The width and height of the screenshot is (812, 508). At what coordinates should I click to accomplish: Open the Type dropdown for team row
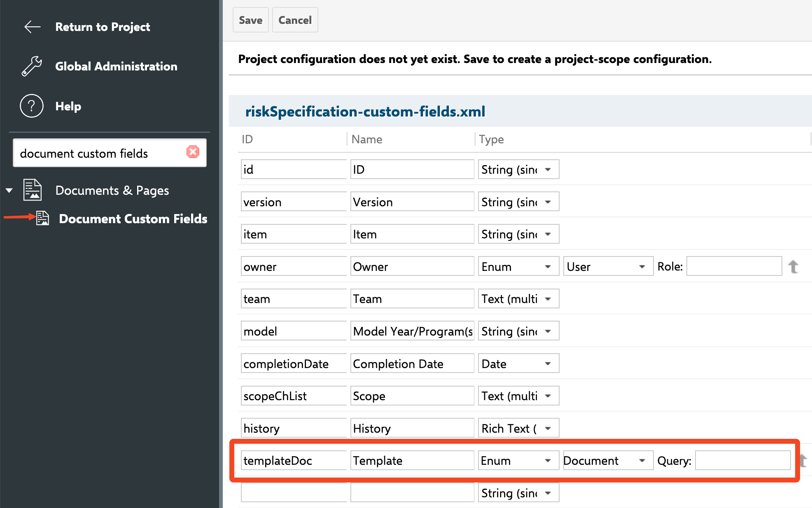coord(518,298)
